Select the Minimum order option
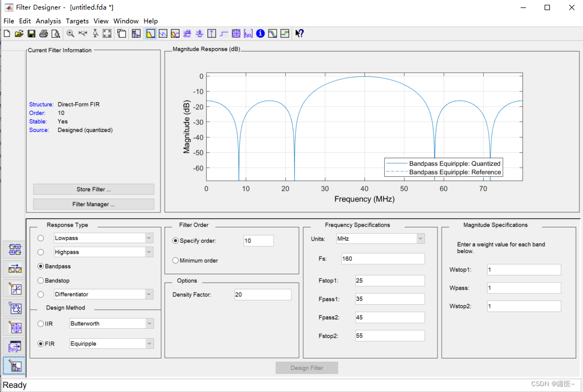583x392 pixels. (195, 260)
